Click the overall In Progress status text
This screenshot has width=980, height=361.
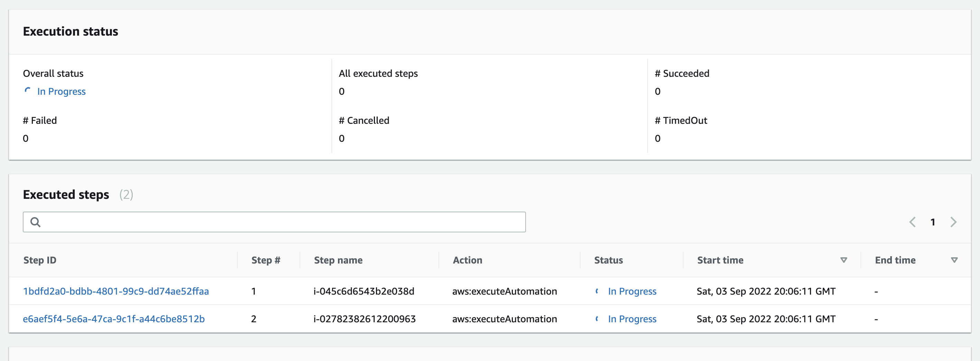tap(61, 91)
